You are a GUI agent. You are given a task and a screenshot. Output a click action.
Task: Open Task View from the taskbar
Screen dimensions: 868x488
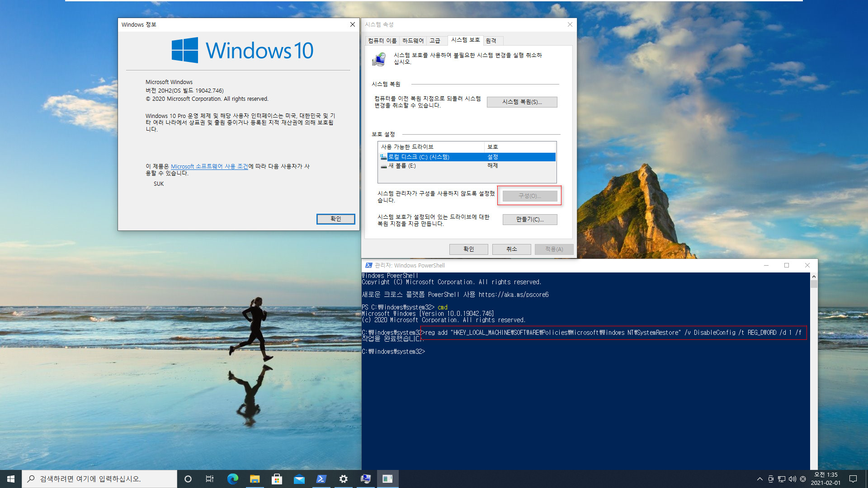210,479
